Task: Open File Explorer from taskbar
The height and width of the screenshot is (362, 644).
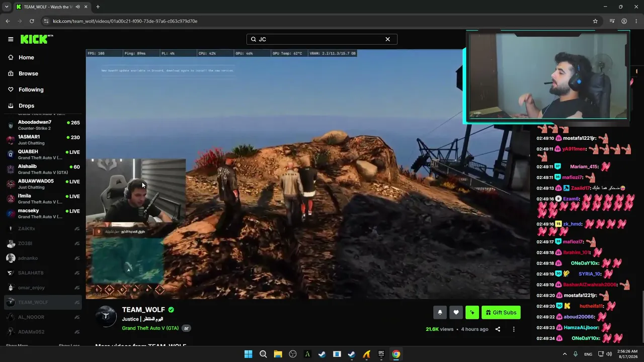Action: (278, 354)
